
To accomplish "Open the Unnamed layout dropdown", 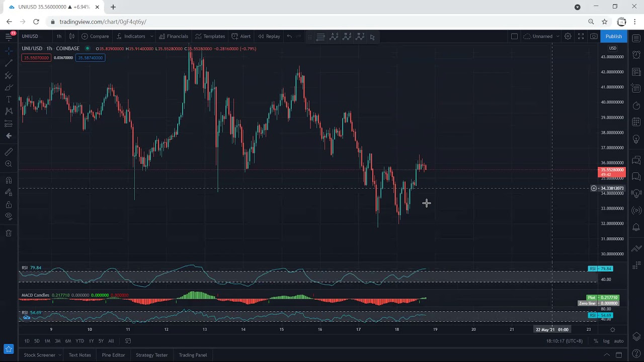I will pos(541,36).
